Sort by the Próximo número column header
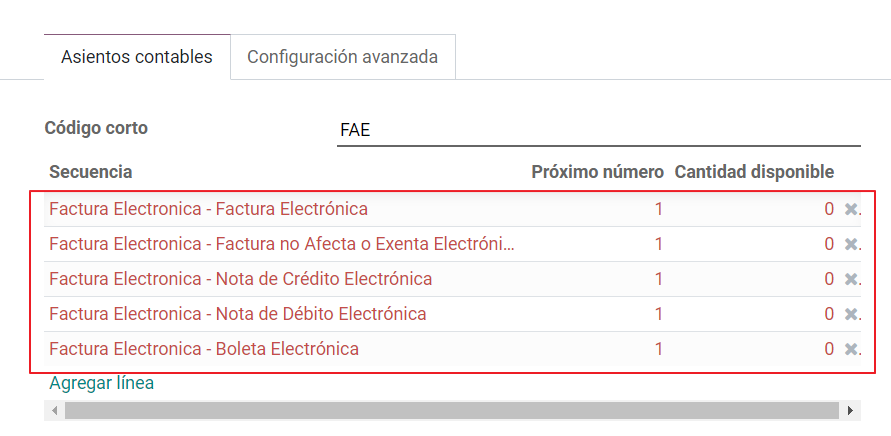This screenshot has width=891, height=436. (x=597, y=172)
